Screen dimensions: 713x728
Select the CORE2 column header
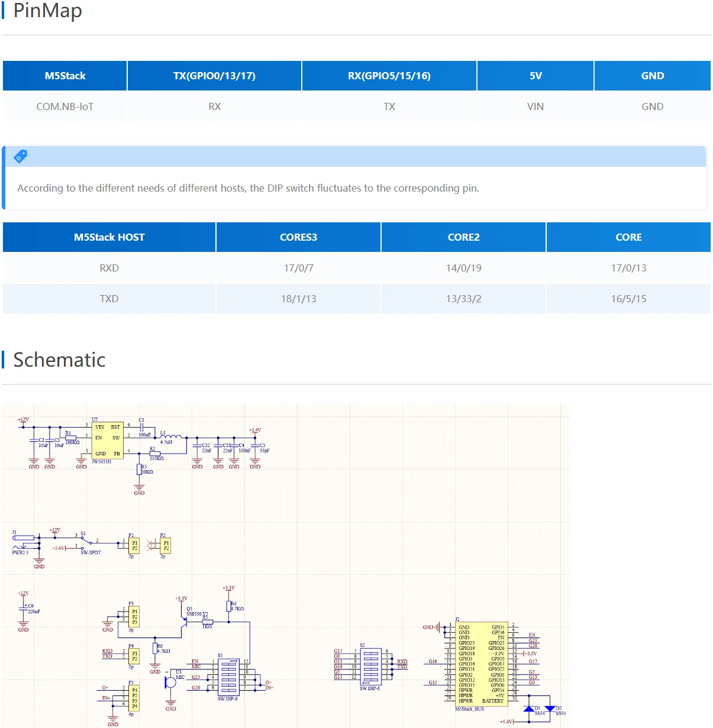point(463,237)
